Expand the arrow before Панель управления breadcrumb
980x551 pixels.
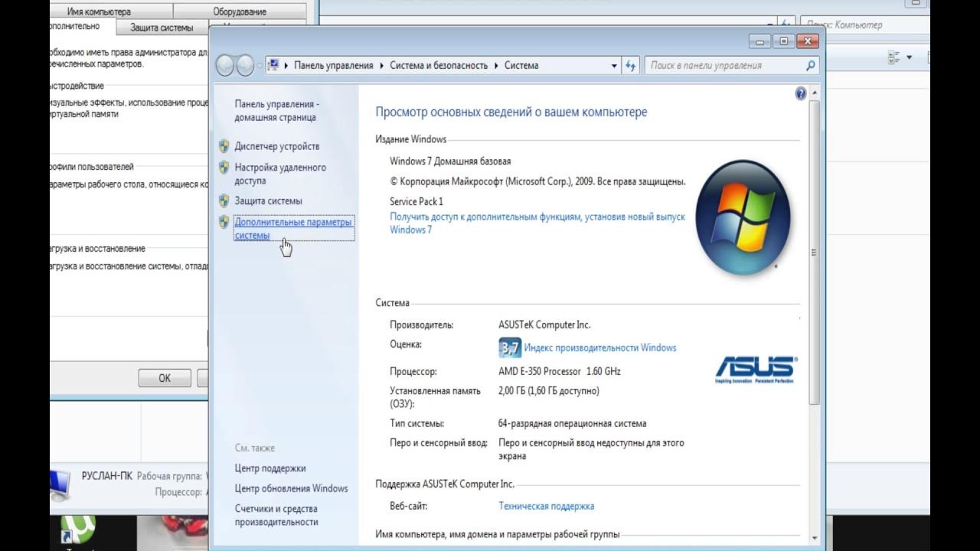[x=286, y=66]
